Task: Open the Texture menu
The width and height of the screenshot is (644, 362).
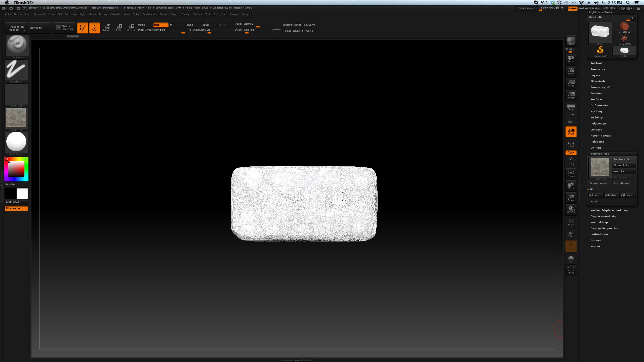Action: [x=197, y=14]
